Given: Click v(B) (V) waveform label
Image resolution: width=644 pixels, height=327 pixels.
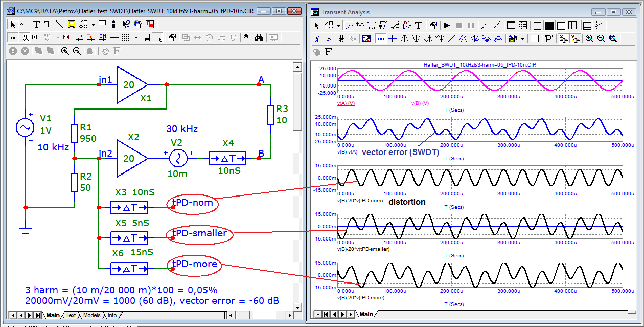Looking at the screenshot, I should 420,103.
